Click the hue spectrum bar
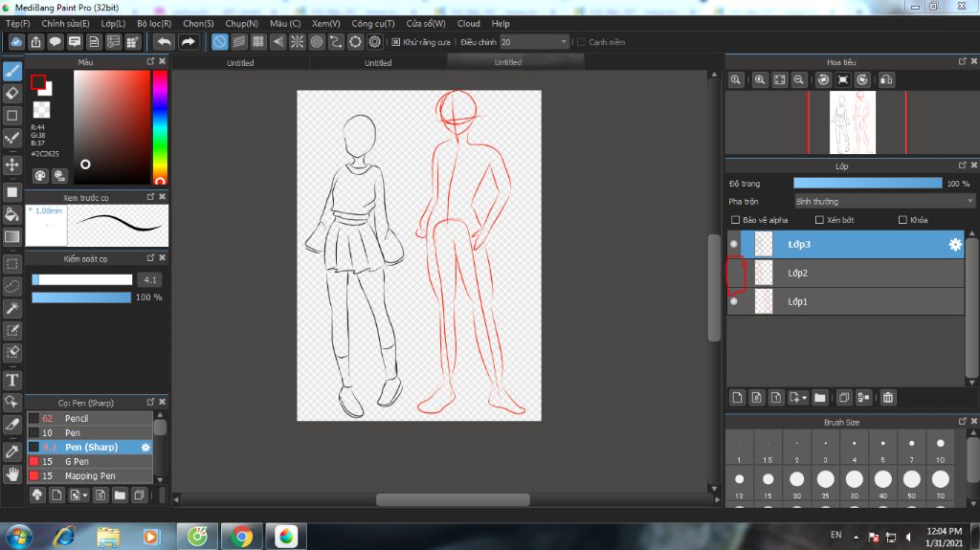The width and height of the screenshot is (980, 550). click(160, 127)
